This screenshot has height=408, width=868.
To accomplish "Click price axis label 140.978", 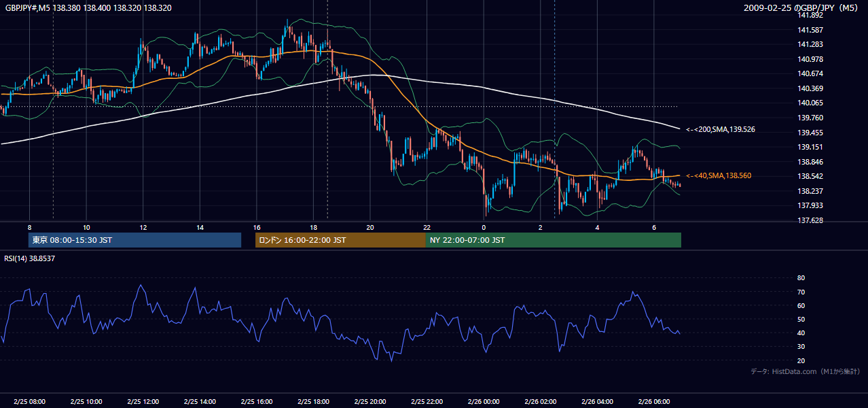I will coord(810,59).
